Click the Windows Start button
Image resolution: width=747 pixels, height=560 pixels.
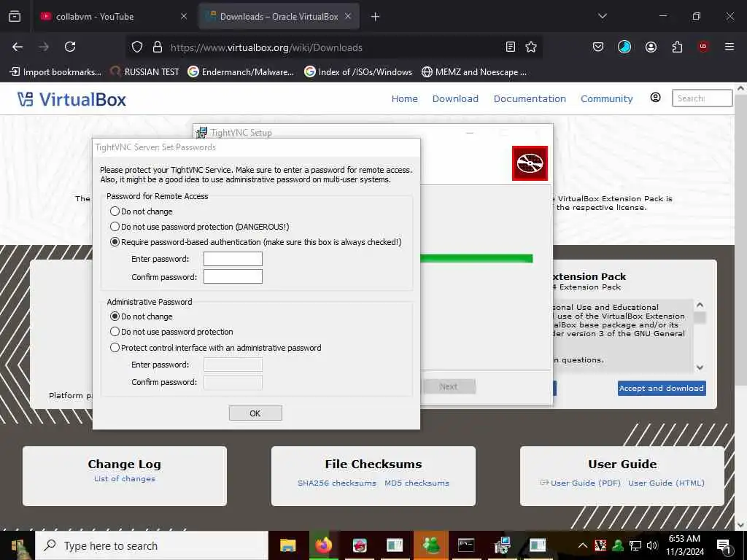point(18,545)
